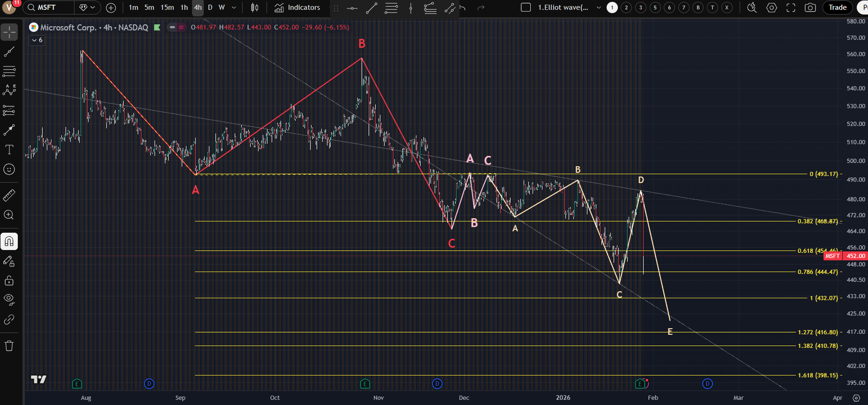The height and width of the screenshot is (405, 868).
Task: Select the Ruler measure tool
Action: coord(9,195)
